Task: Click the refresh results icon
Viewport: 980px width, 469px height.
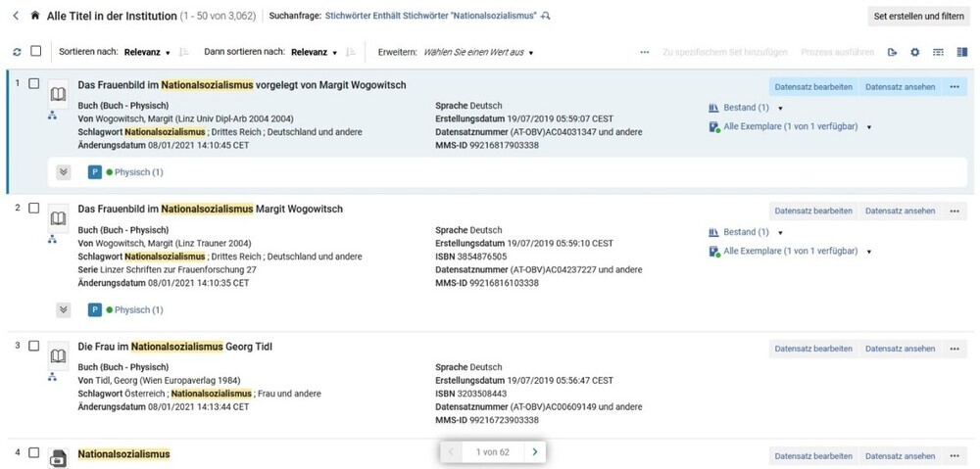Action: click(x=17, y=53)
